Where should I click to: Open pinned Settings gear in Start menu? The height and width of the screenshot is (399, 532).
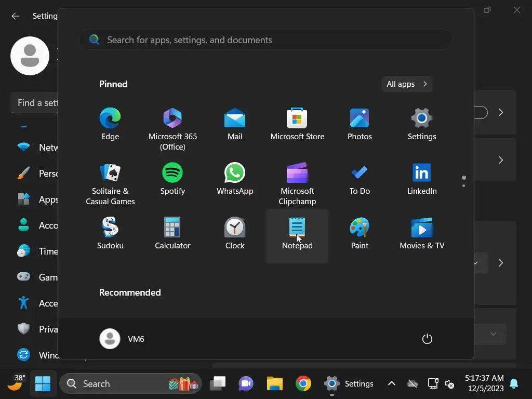point(422,124)
